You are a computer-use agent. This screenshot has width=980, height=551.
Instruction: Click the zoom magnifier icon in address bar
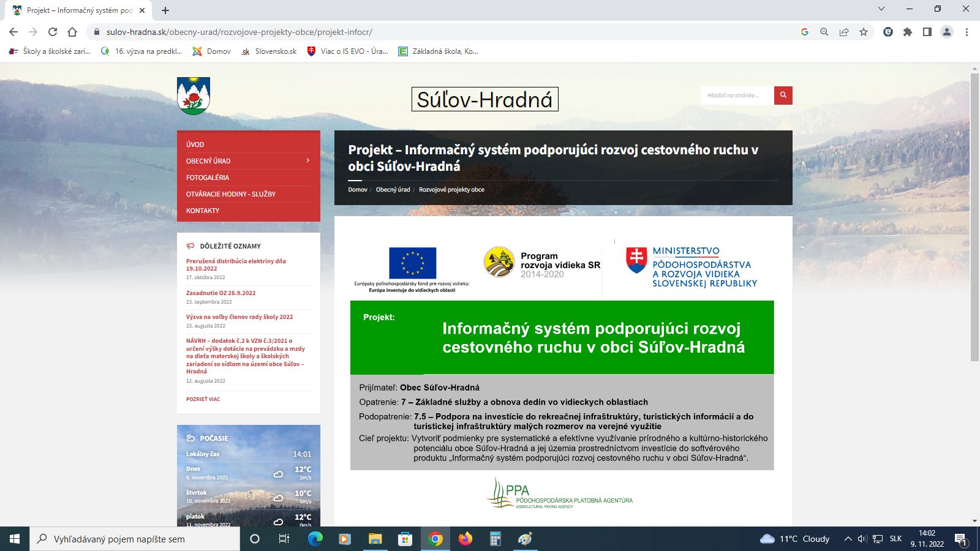click(824, 32)
